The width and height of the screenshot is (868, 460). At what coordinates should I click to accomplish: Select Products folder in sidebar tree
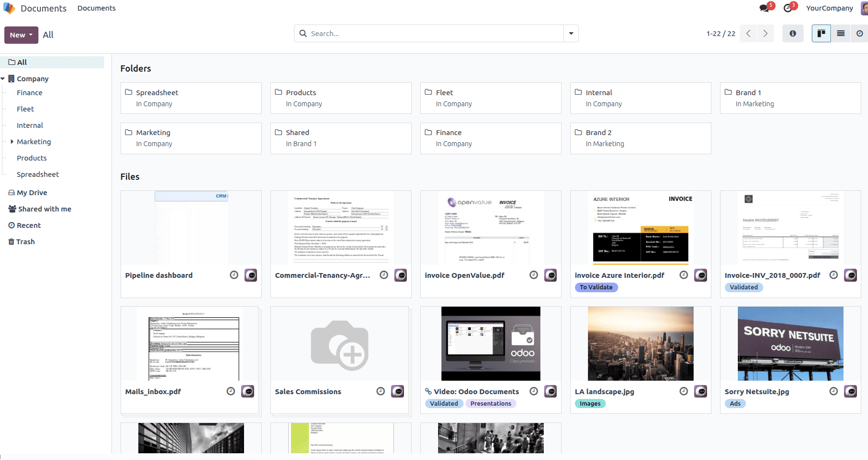coord(32,158)
